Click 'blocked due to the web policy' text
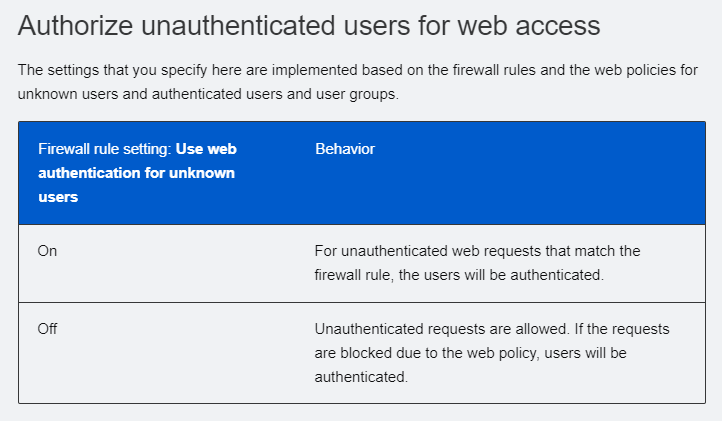Image resolution: width=722 pixels, height=421 pixels. (x=439, y=353)
